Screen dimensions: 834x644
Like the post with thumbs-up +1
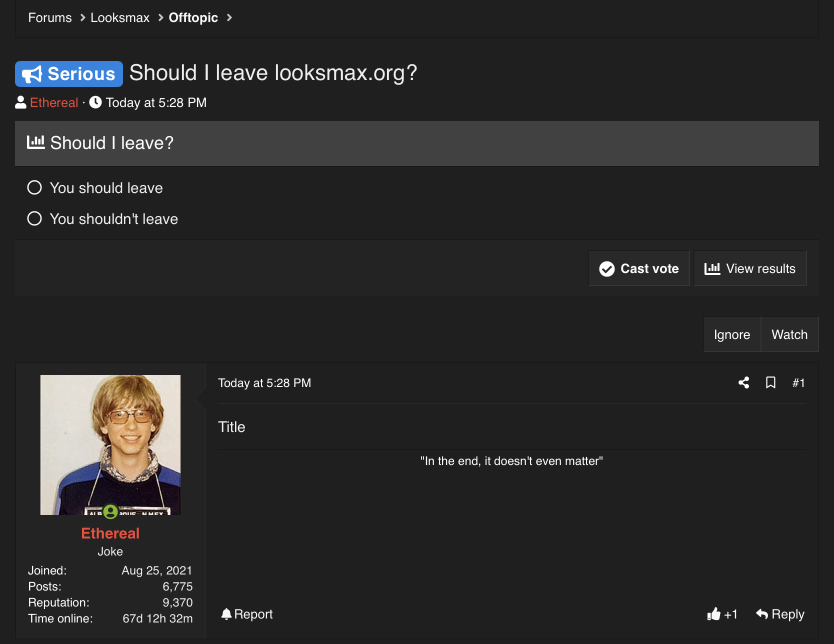click(x=722, y=614)
